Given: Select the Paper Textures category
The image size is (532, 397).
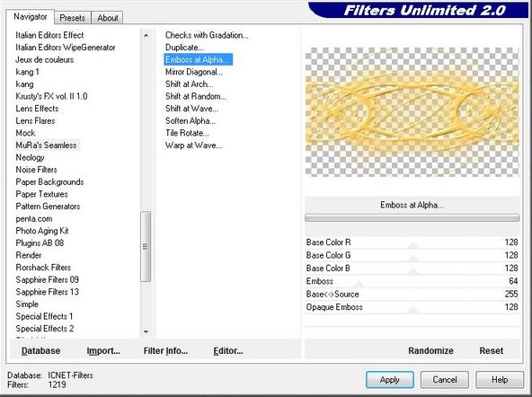Looking at the screenshot, I should 41,194.
